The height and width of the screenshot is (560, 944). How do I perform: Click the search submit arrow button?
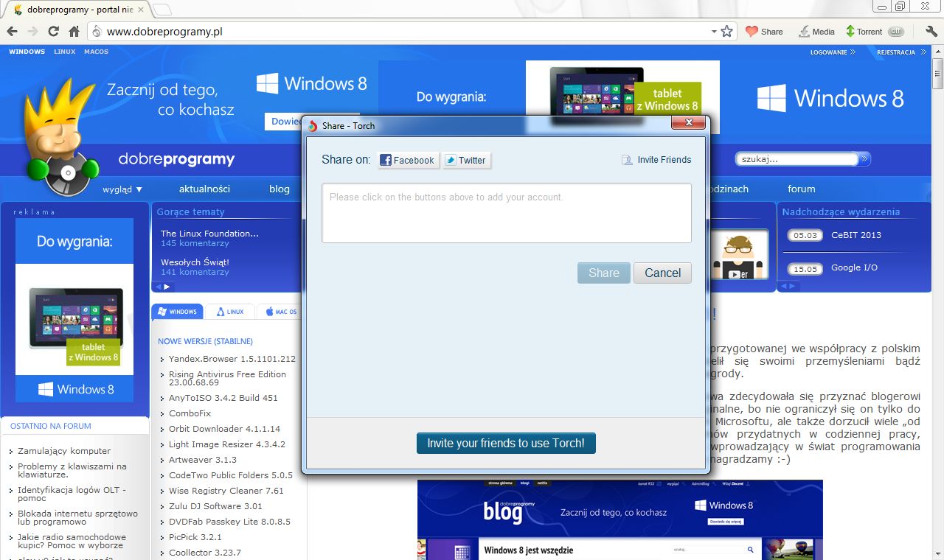coord(865,159)
